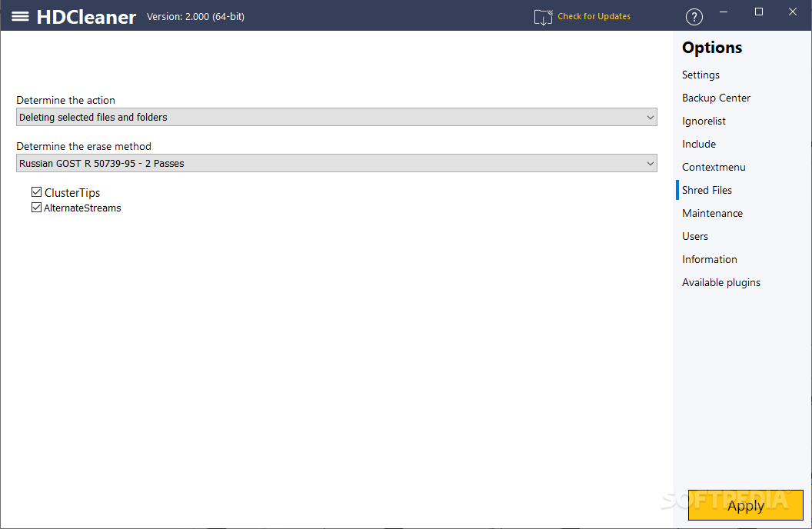Select Include in the Options list

pyautogui.click(x=699, y=144)
